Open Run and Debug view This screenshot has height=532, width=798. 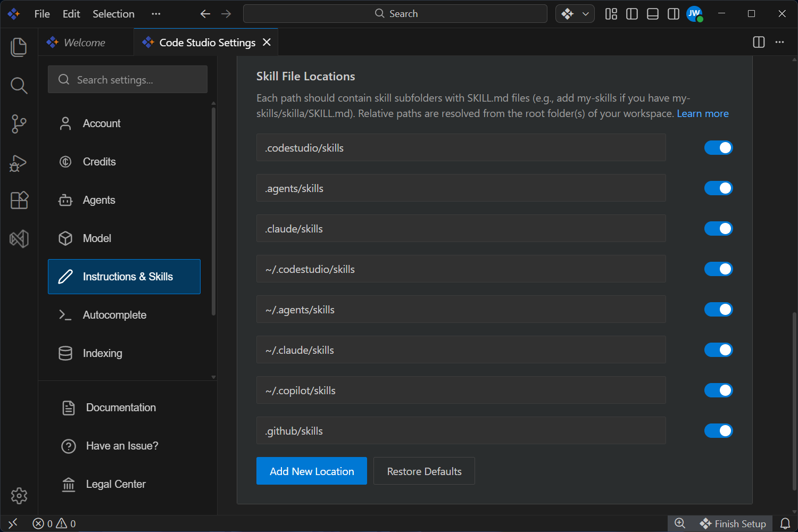coord(19,162)
